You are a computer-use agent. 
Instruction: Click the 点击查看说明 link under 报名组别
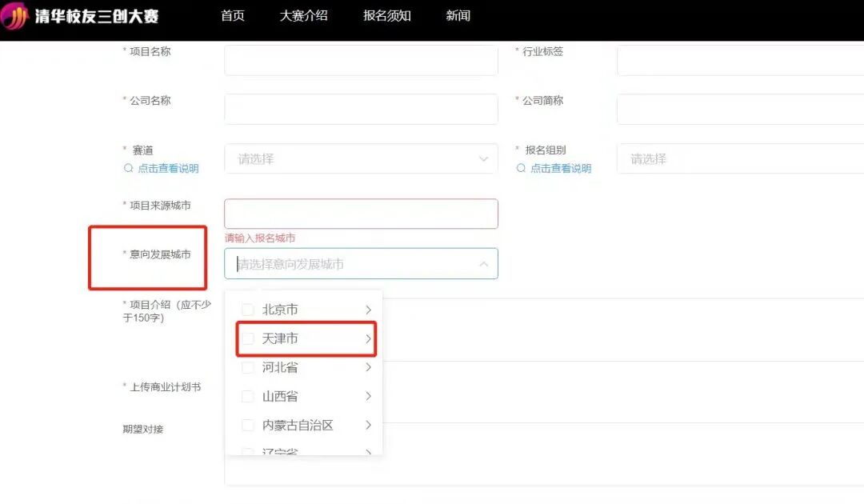560,169
